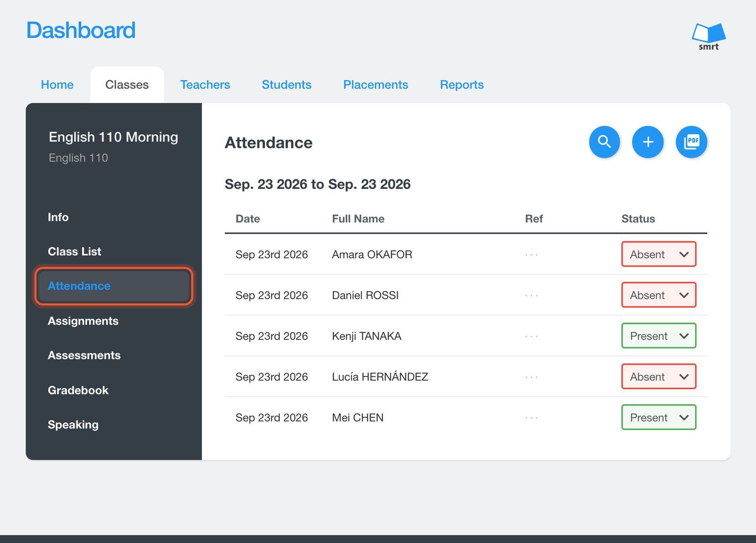This screenshot has height=543, width=756.
Task: Click the Dashboard title link
Action: click(x=81, y=30)
